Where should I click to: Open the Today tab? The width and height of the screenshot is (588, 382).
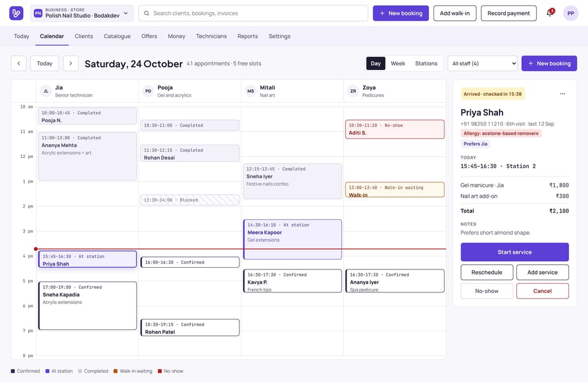pyautogui.click(x=21, y=36)
